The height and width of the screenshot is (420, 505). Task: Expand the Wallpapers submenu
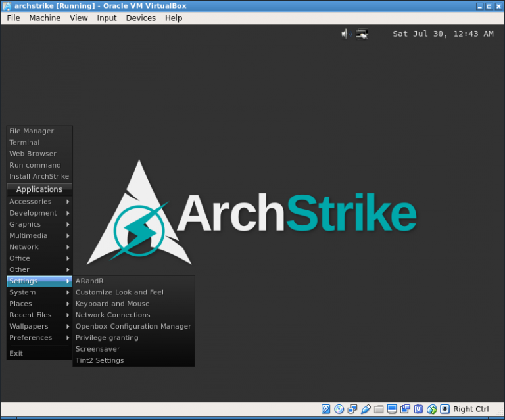click(x=39, y=327)
